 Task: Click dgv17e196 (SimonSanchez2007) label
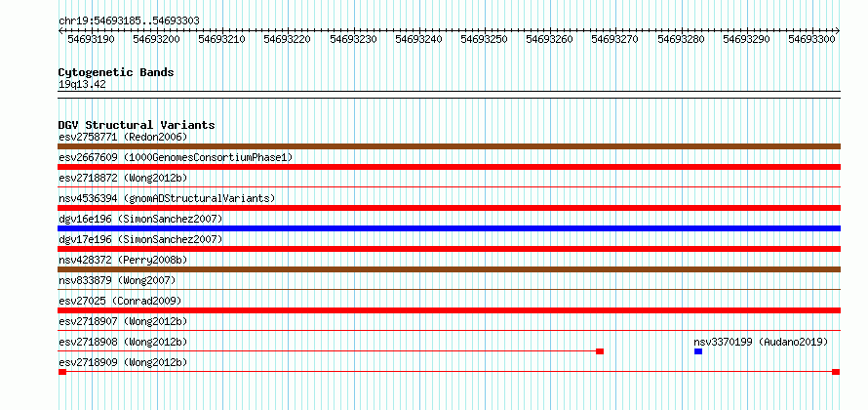click(140, 239)
